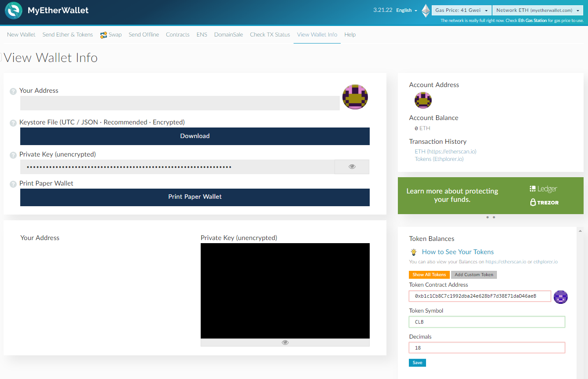Click the Account Balance label
Screen dimensions: 588x379
coord(434,118)
